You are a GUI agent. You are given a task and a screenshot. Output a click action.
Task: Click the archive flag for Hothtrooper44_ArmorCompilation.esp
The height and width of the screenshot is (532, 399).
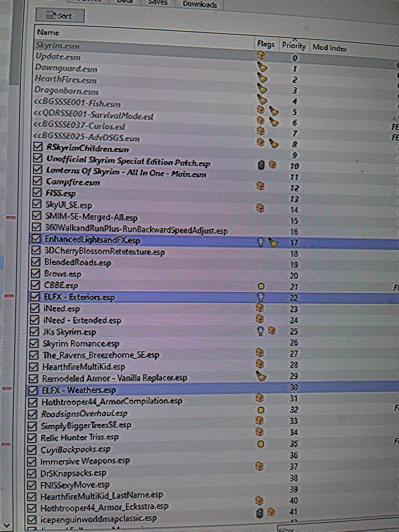(x=260, y=397)
